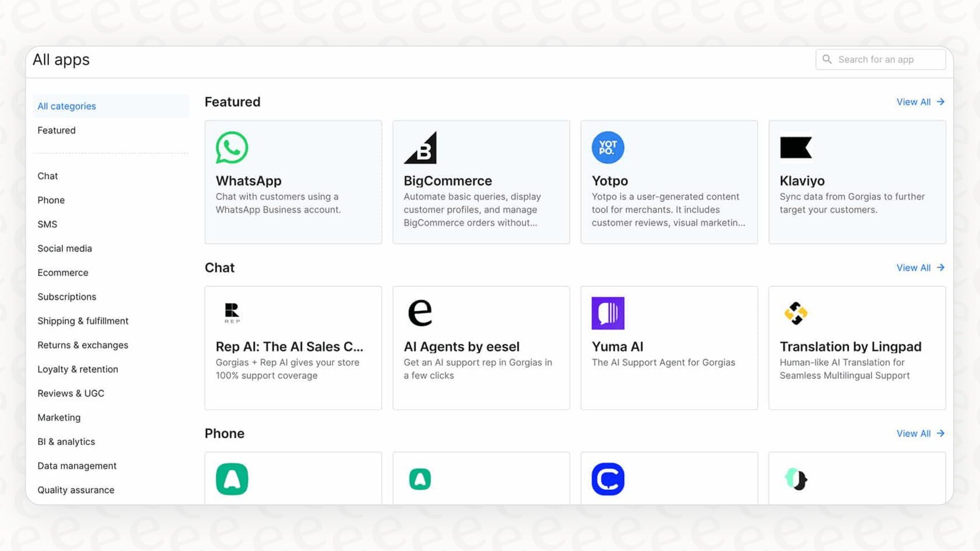
Task: Click the eesel "e" icon
Action: [x=420, y=313]
